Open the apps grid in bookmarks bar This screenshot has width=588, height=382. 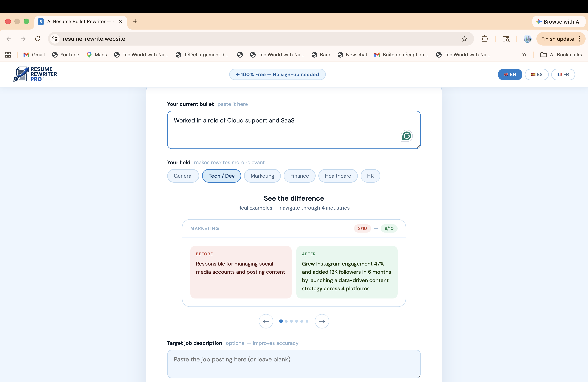pos(8,55)
